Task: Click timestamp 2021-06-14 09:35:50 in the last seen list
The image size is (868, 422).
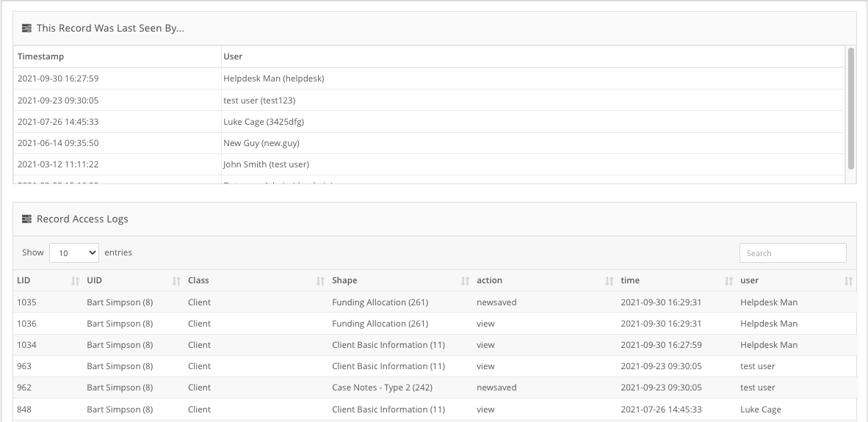Action: (58, 143)
